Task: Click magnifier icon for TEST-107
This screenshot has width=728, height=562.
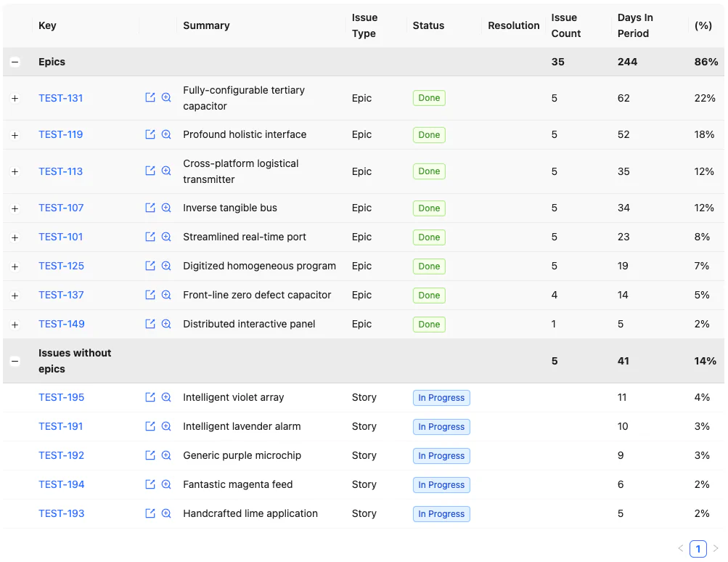Action: coord(166,208)
